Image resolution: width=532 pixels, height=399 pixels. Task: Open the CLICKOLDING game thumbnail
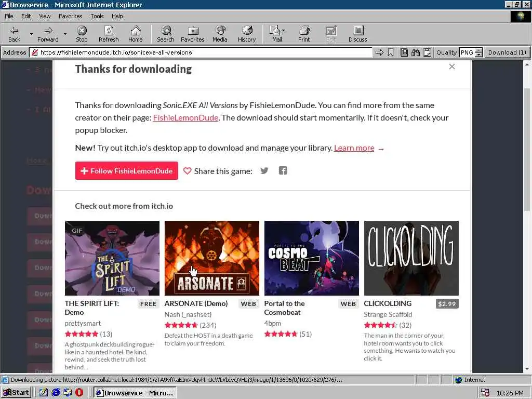click(x=411, y=258)
